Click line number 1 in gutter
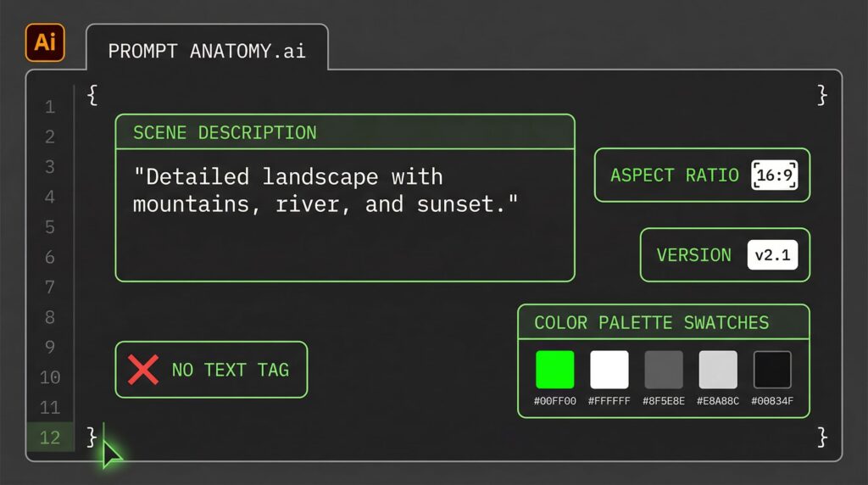The width and height of the screenshot is (868, 485). 50,107
